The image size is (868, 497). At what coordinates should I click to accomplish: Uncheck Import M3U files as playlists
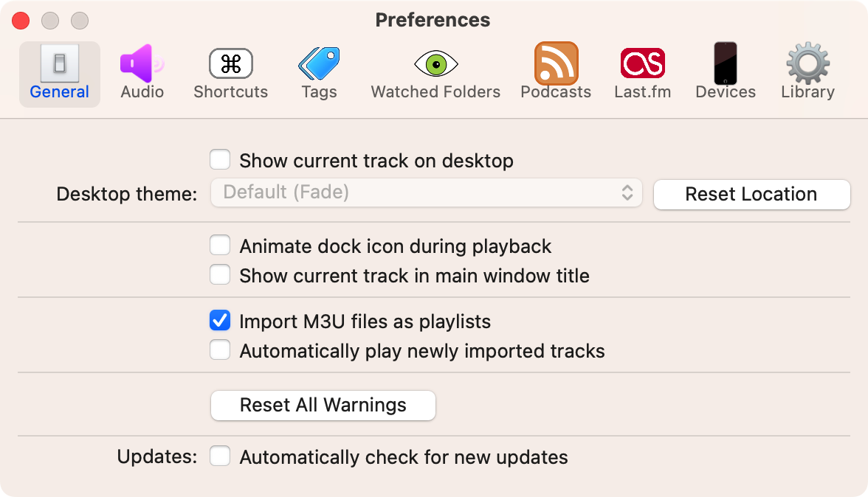click(220, 320)
